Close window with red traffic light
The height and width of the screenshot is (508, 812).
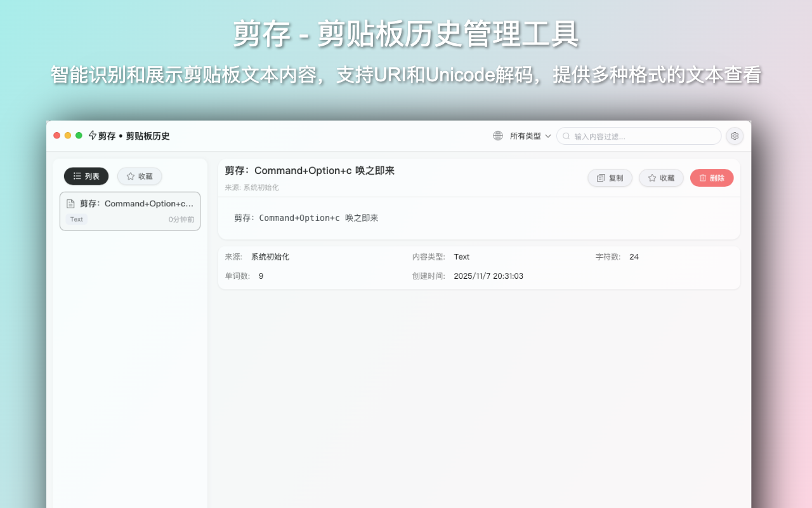56,135
